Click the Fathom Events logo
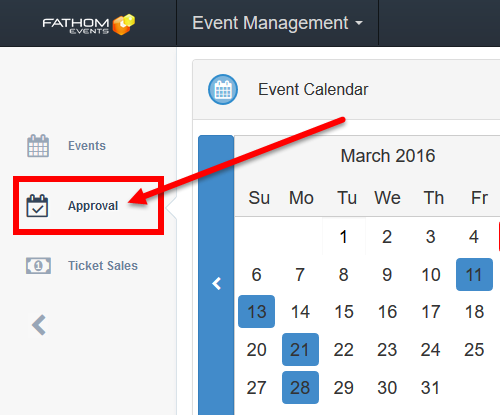Image resolution: width=500 pixels, height=415 pixels. click(x=89, y=24)
